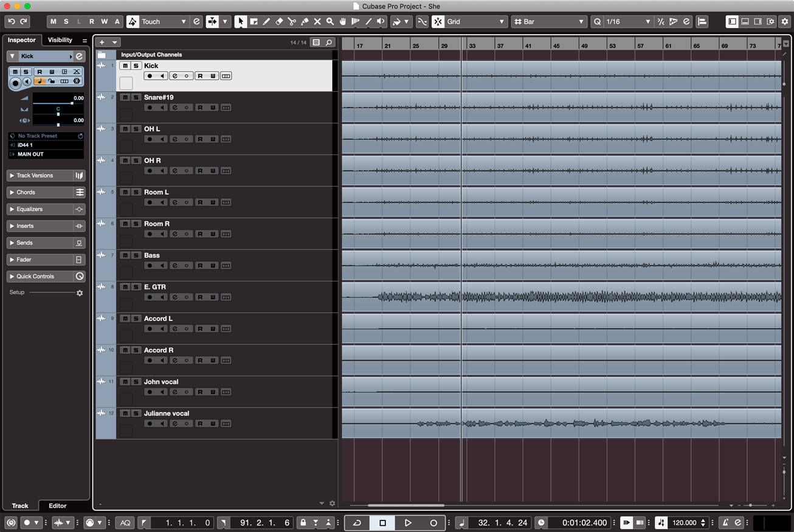Click the MAIN OUT output routing
This screenshot has height=532, width=794.
pos(46,154)
